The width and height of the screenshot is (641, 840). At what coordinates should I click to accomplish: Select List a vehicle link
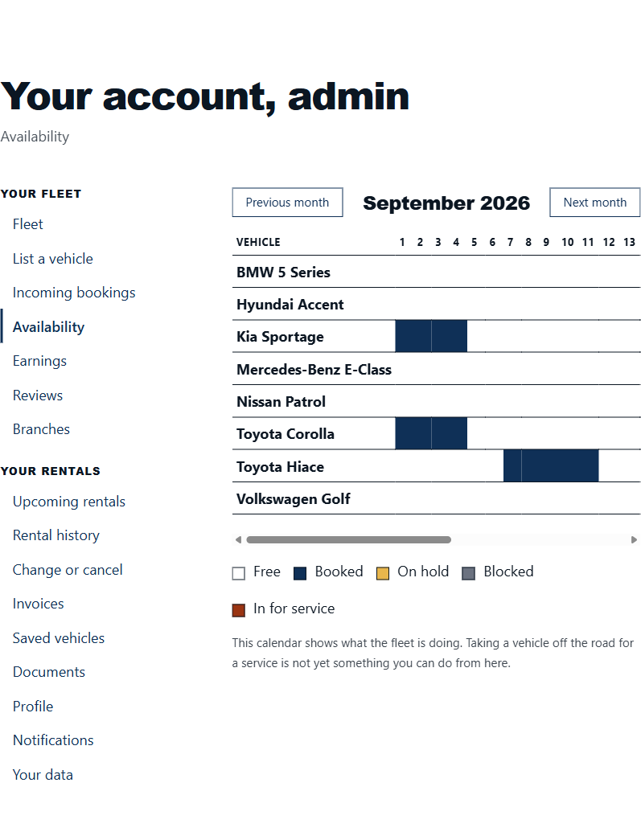coord(53,259)
